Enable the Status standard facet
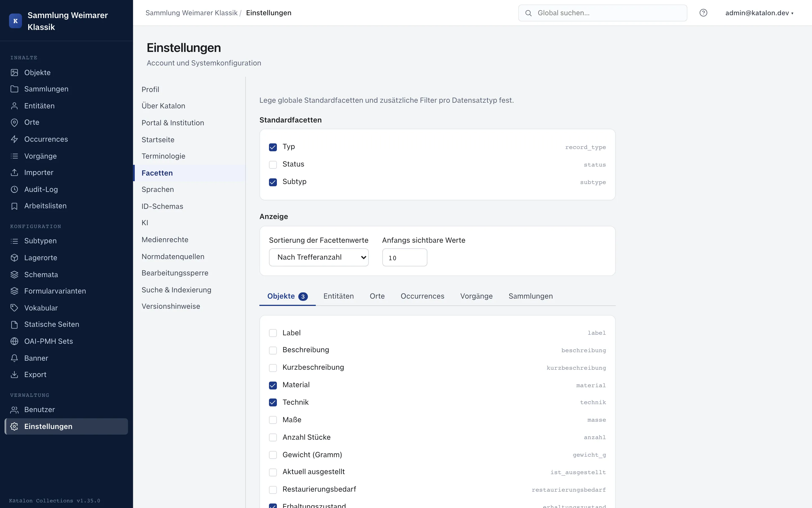 273,165
